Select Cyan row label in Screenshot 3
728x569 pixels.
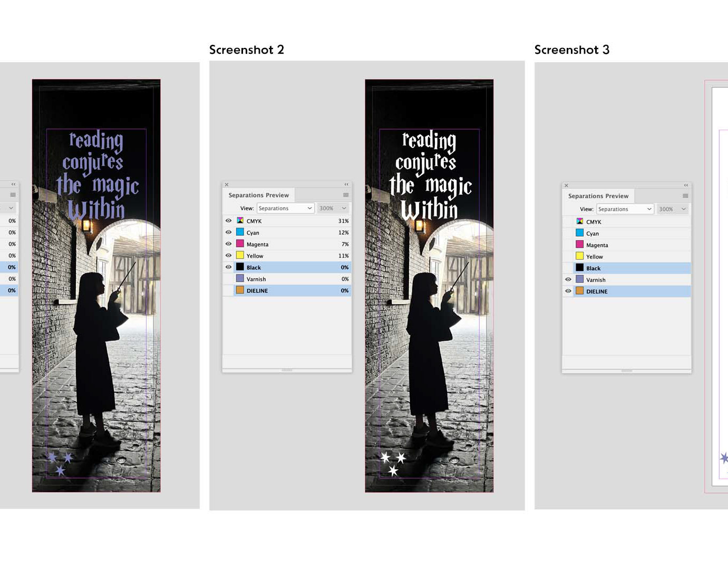point(593,234)
